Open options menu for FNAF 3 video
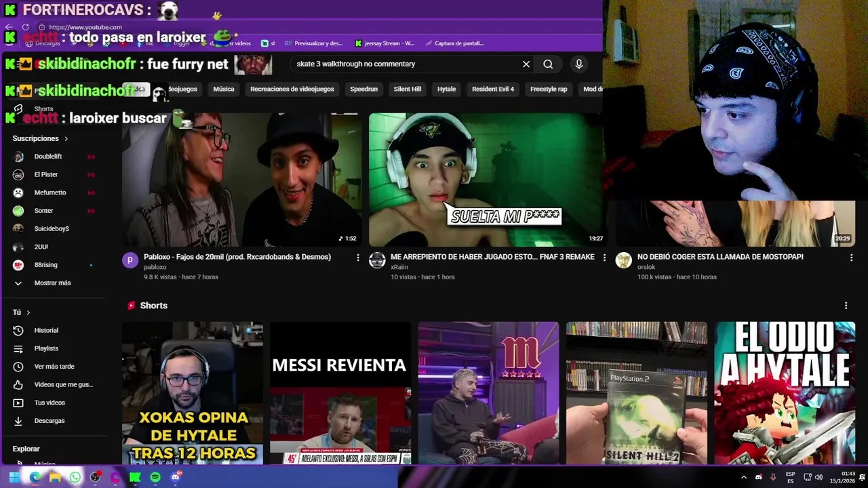 604,258
